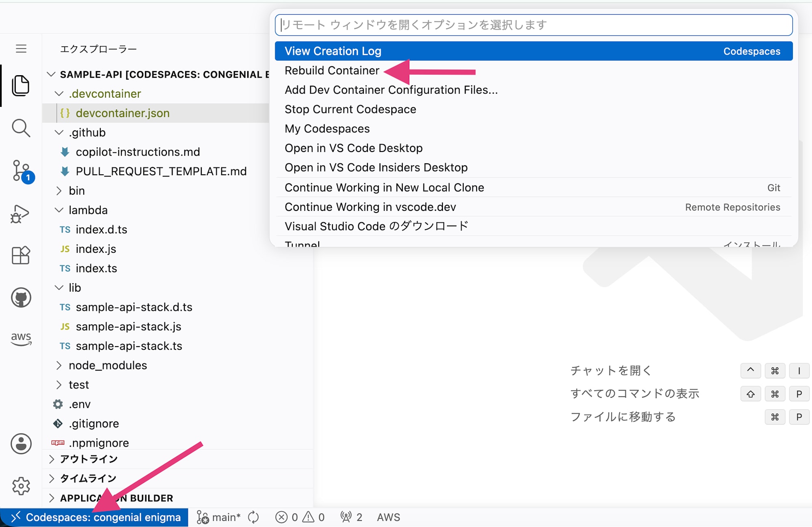Image resolution: width=812 pixels, height=527 pixels.
Task: Open the Explorer files view icon
Action: coord(21,86)
